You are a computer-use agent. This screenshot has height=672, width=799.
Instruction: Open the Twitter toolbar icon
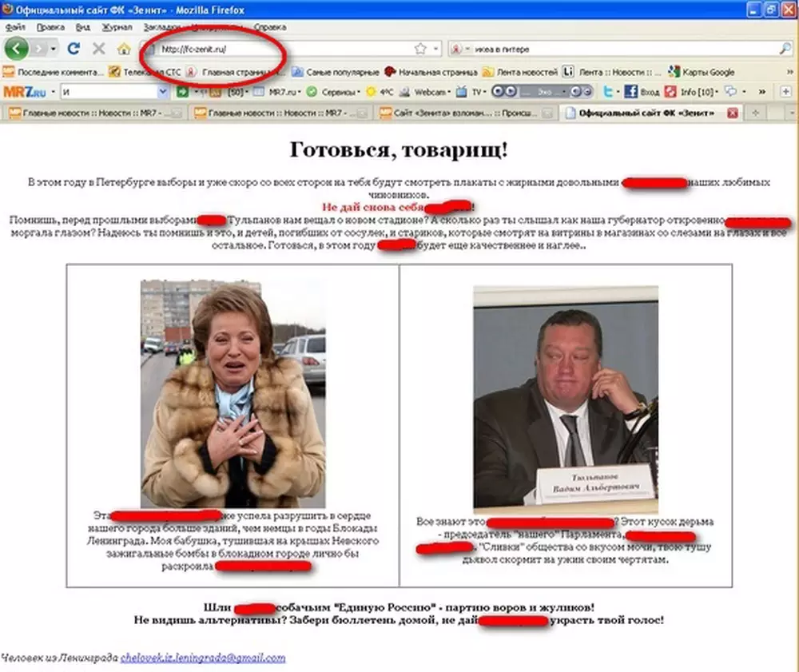coord(608,92)
